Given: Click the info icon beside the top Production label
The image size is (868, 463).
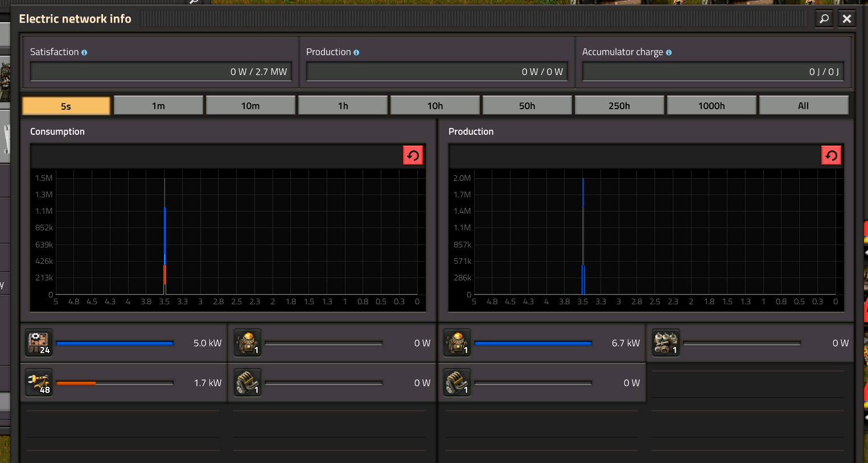Looking at the screenshot, I should click(x=356, y=52).
